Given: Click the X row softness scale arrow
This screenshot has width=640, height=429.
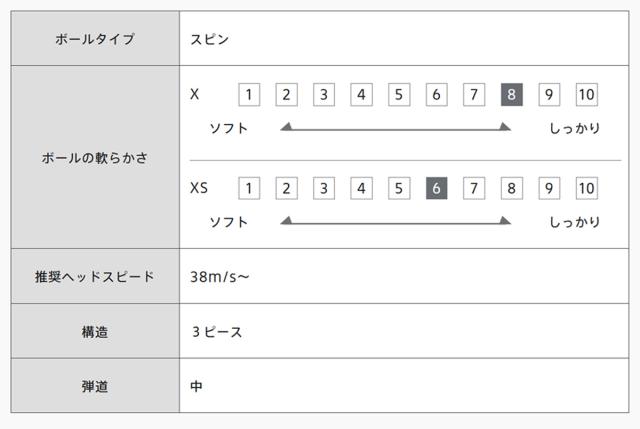Looking at the screenshot, I should pyautogui.click(x=396, y=128).
